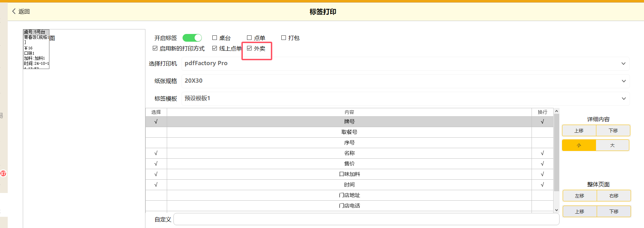644x228 pixels.
Task: Click the 自定义 text input field
Action: 366,219
